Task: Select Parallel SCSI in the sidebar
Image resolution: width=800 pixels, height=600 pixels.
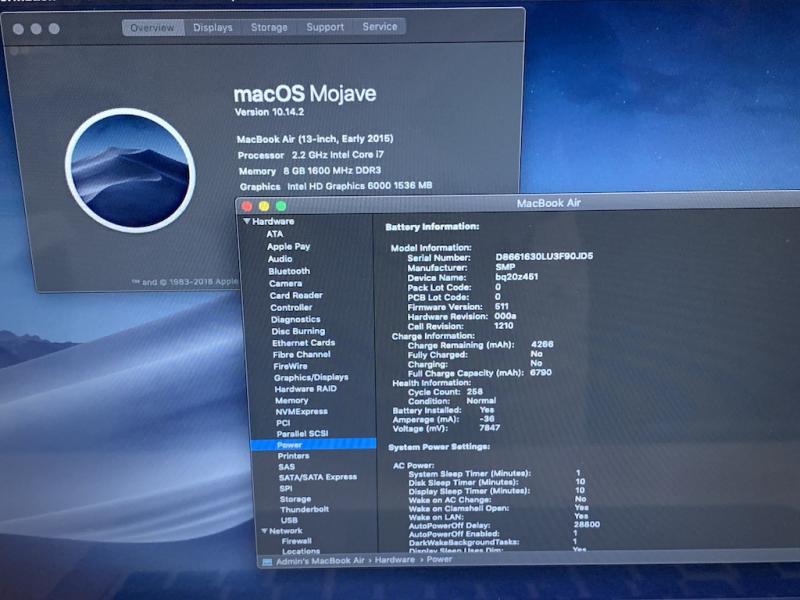Action: [x=302, y=434]
